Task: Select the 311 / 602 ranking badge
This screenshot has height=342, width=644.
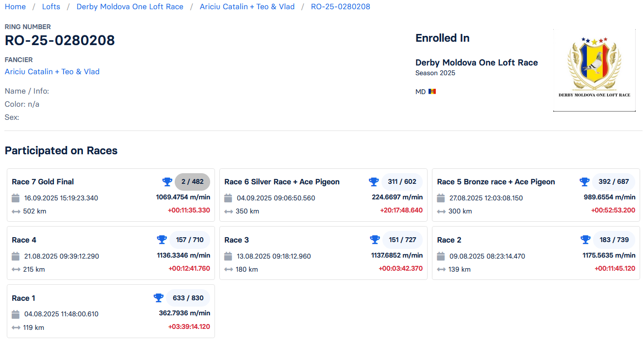Action: point(402,182)
